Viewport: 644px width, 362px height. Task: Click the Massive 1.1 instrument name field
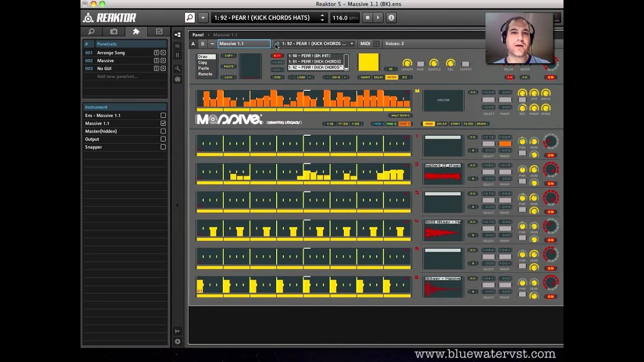(244, 44)
